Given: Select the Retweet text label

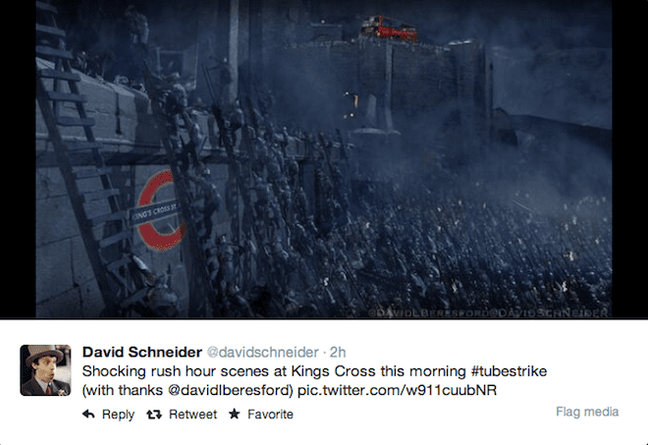Looking at the screenshot, I should (x=193, y=414).
